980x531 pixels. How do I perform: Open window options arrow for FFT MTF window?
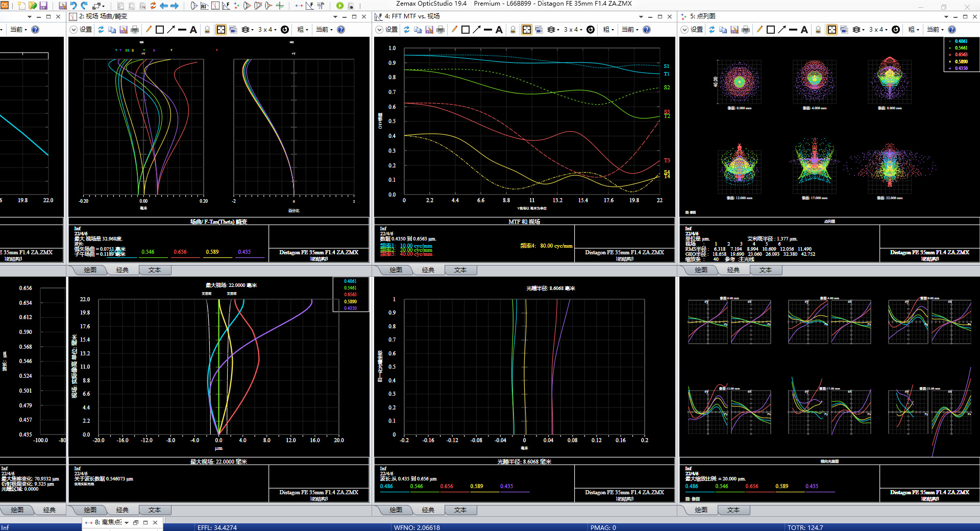point(641,16)
